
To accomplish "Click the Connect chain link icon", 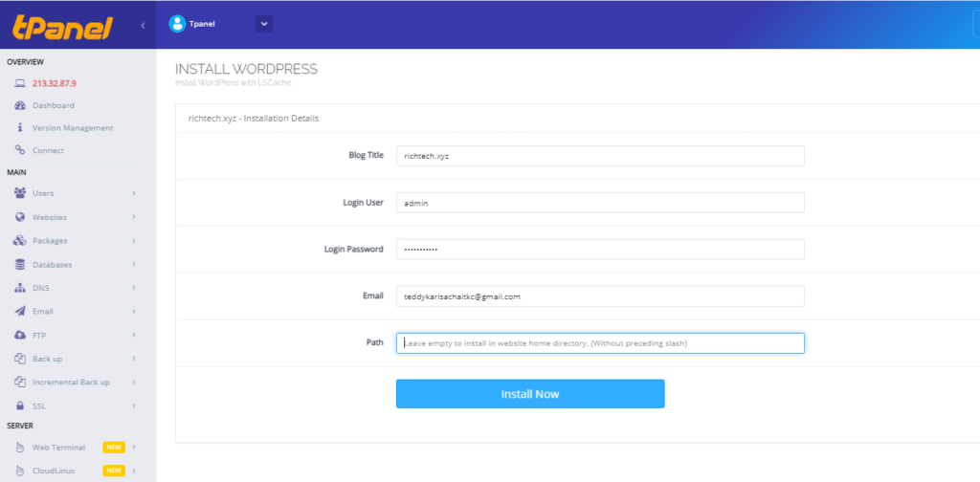I will [19, 150].
